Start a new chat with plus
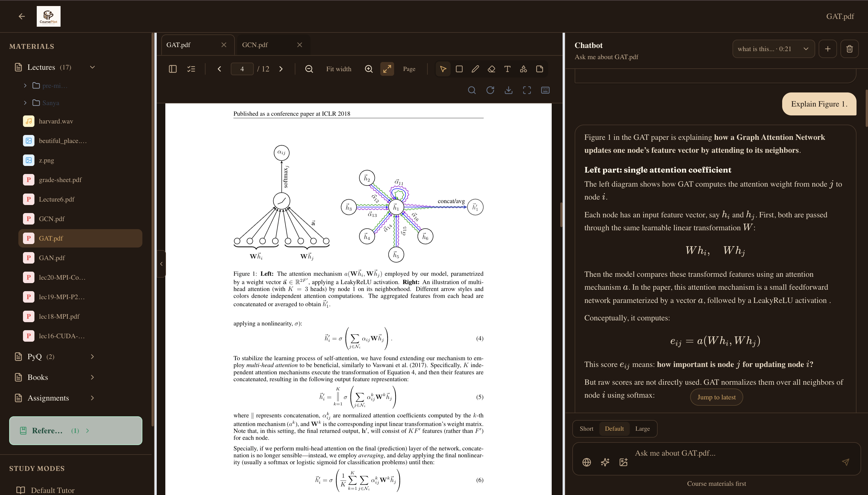 pyautogui.click(x=828, y=49)
